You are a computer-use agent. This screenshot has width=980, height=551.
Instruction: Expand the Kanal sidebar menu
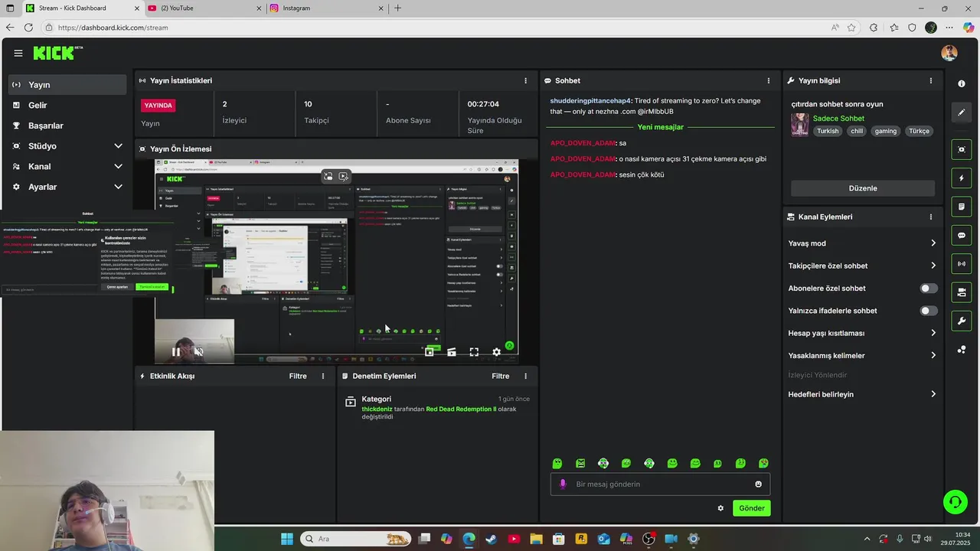tap(67, 166)
